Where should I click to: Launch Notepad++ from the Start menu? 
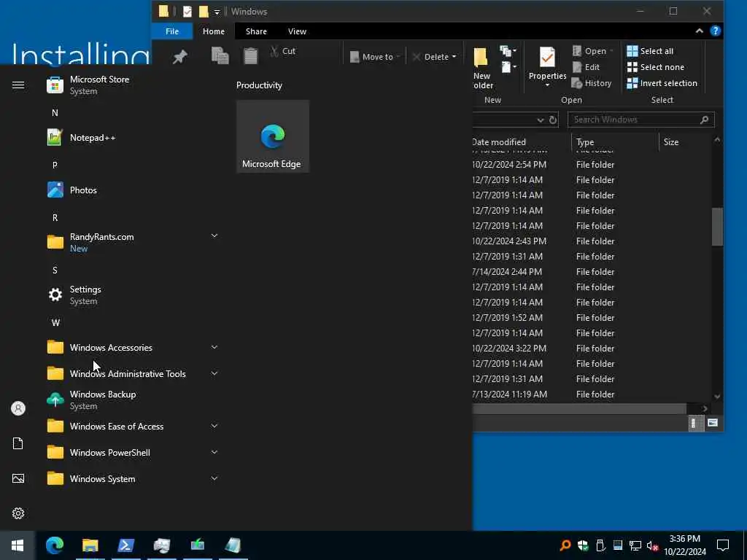pos(133,138)
